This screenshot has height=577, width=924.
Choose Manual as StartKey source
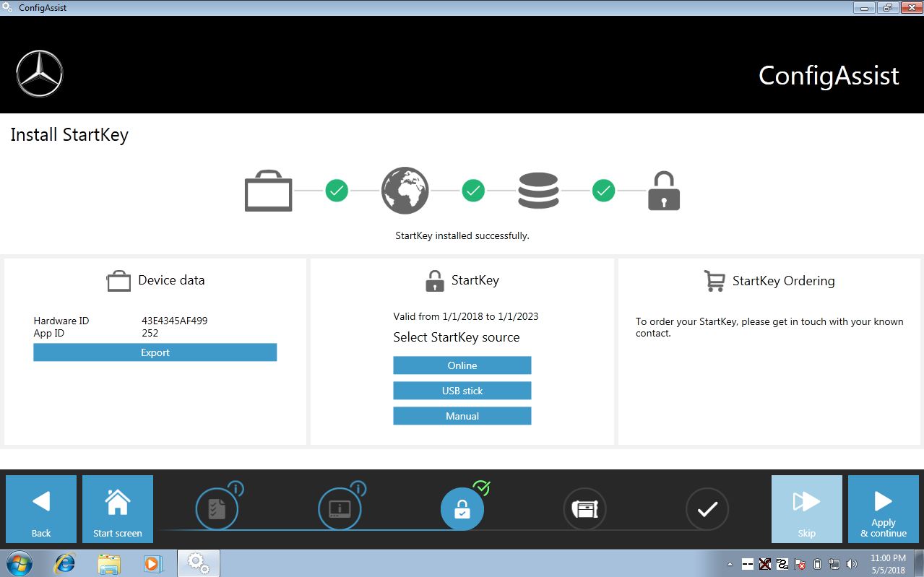[x=462, y=416]
